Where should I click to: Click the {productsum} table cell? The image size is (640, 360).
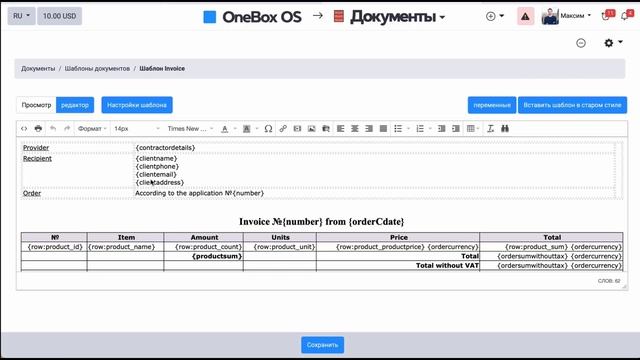pyautogui.click(x=204, y=256)
